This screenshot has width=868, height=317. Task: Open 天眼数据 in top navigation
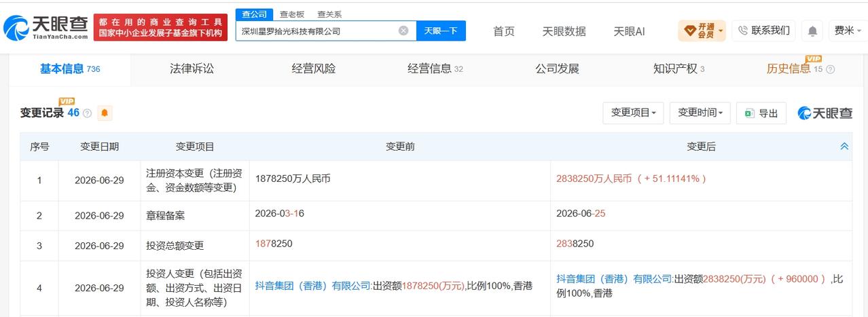[564, 31]
